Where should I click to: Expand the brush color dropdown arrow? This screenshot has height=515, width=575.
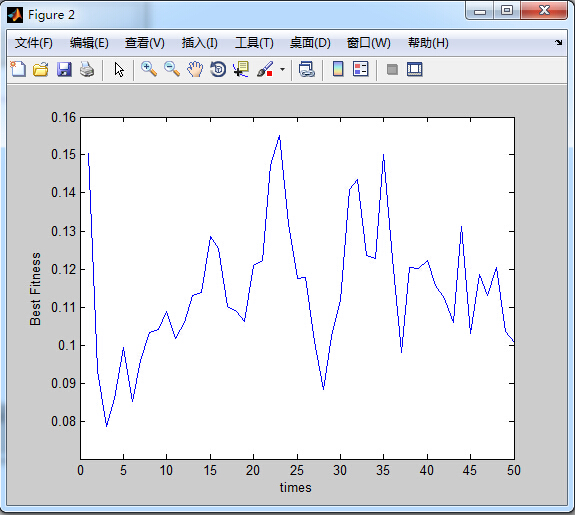point(282,69)
